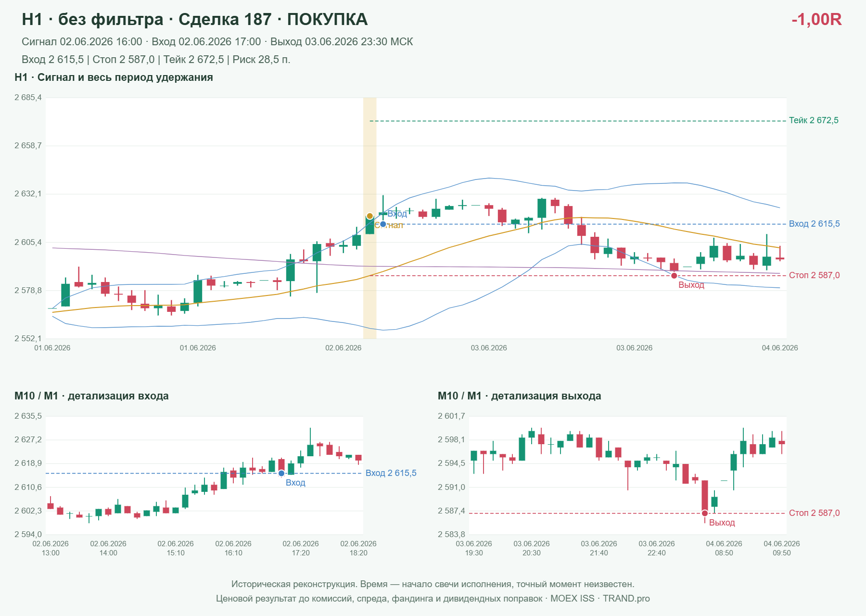Screen dimensions: 866x616
Task: Click the 02.06.2026 date label on H1 axis
Action: pos(343,348)
